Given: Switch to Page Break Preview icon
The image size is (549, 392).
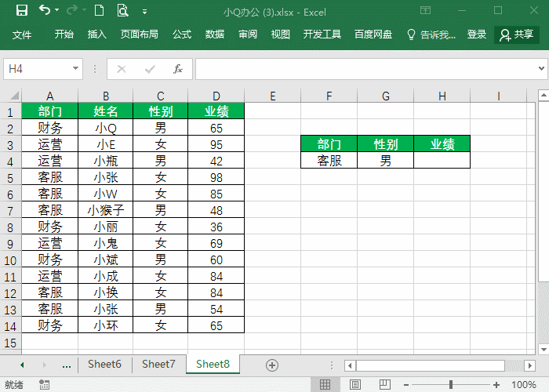Looking at the screenshot, I should [385, 384].
